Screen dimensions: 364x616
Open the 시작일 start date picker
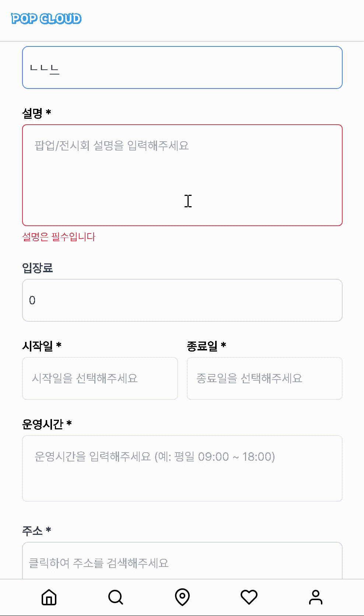(100, 378)
